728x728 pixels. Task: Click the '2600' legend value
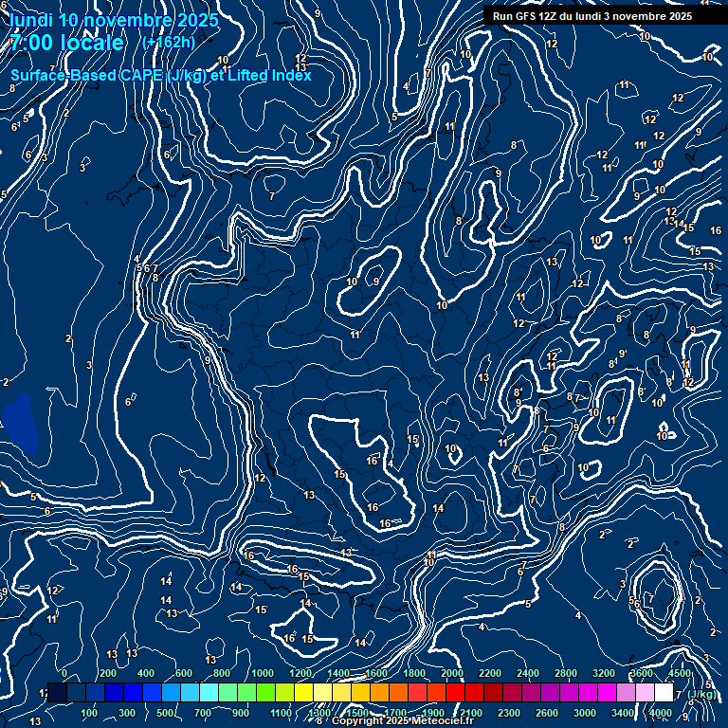pyautogui.click(x=546, y=713)
